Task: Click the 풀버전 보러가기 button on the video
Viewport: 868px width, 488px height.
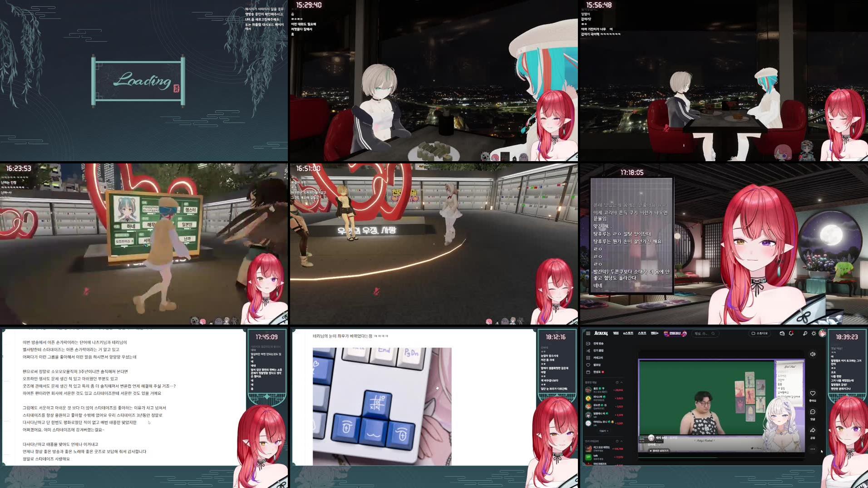Action: point(660,451)
